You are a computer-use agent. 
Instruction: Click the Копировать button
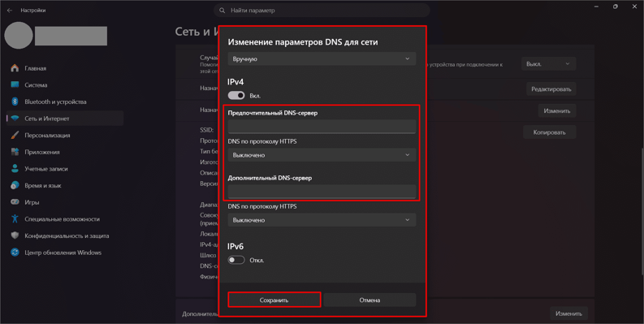[x=550, y=132]
